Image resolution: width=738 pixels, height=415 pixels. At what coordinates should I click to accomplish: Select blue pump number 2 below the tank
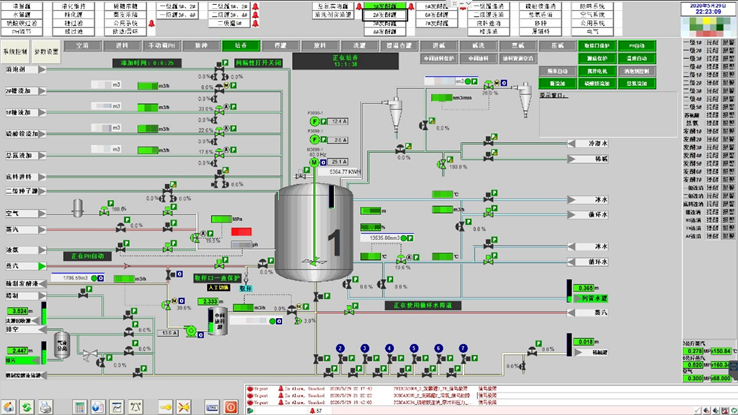341,347
